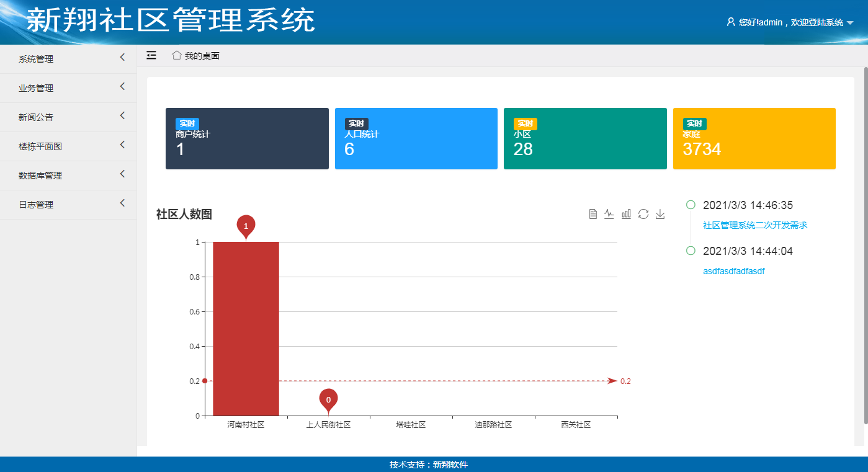Screen dimensions: 868x472
Task: Switch chart to line chart type
Action: [609, 214]
